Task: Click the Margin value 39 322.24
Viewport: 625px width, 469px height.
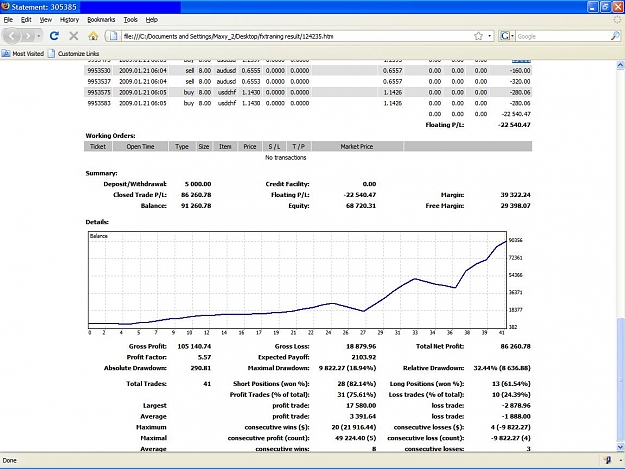Action: [515, 195]
